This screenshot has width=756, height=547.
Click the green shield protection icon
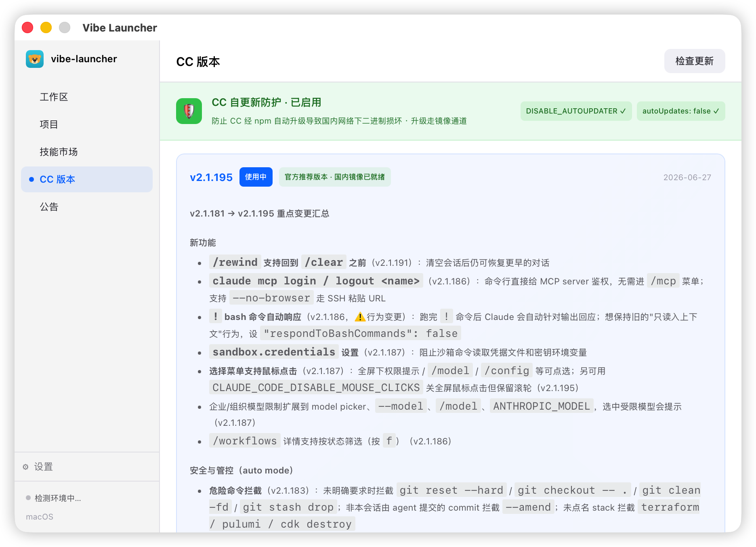tap(189, 111)
